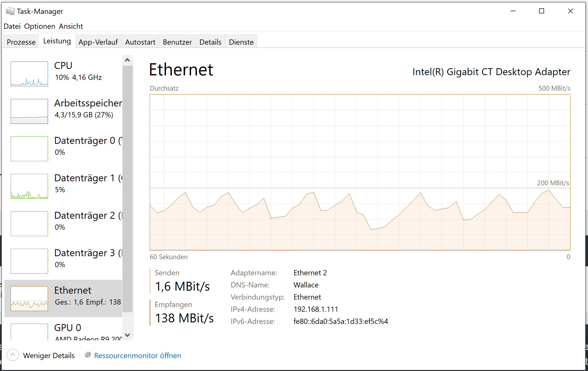
Task: Open the Arbeitsspeicher performance graph
Action: tap(29, 111)
